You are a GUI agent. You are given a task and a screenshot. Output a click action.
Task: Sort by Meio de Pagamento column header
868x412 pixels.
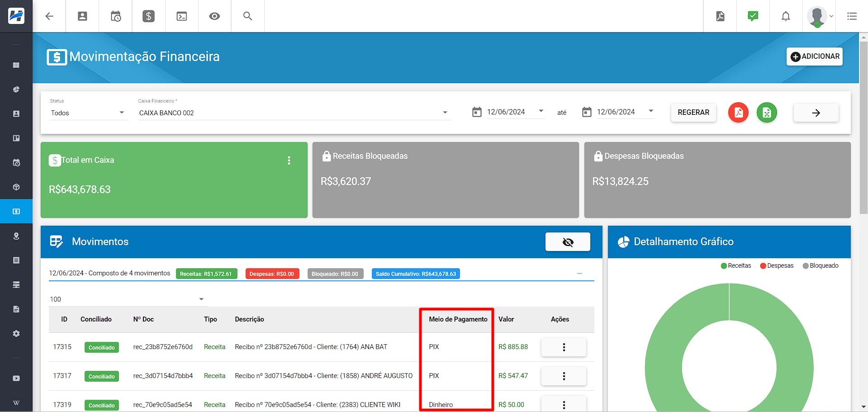(458, 319)
